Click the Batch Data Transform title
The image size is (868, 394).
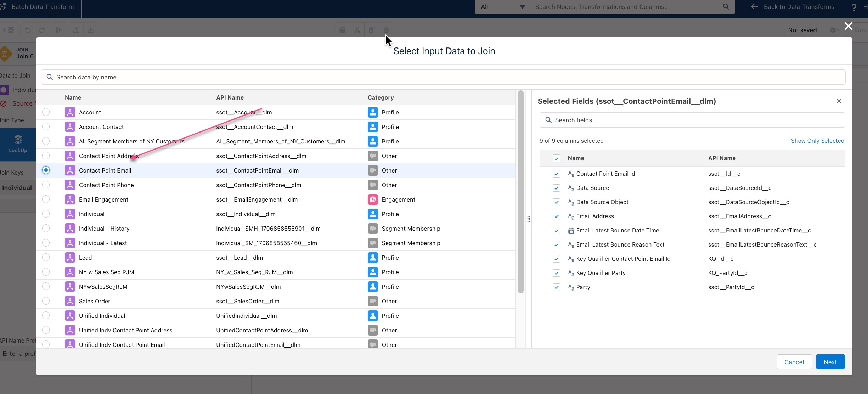(43, 7)
